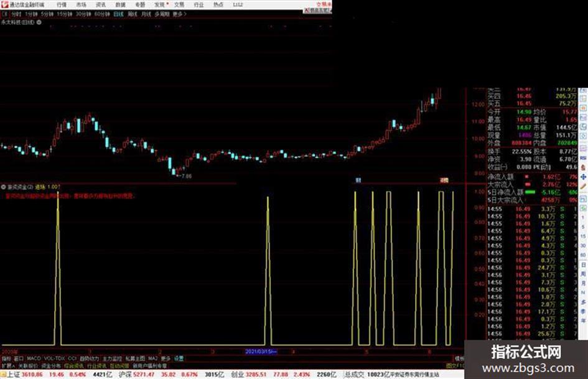Click the 日 period button in right sidebar

(x=583, y=264)
